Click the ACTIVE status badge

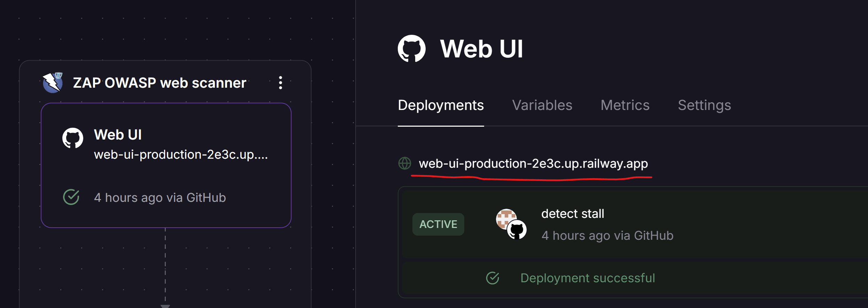click(x=438, y=224)
